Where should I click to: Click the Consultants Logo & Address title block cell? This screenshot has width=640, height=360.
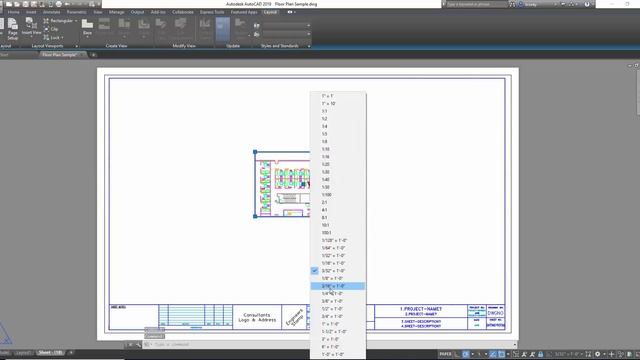(257, 317)
